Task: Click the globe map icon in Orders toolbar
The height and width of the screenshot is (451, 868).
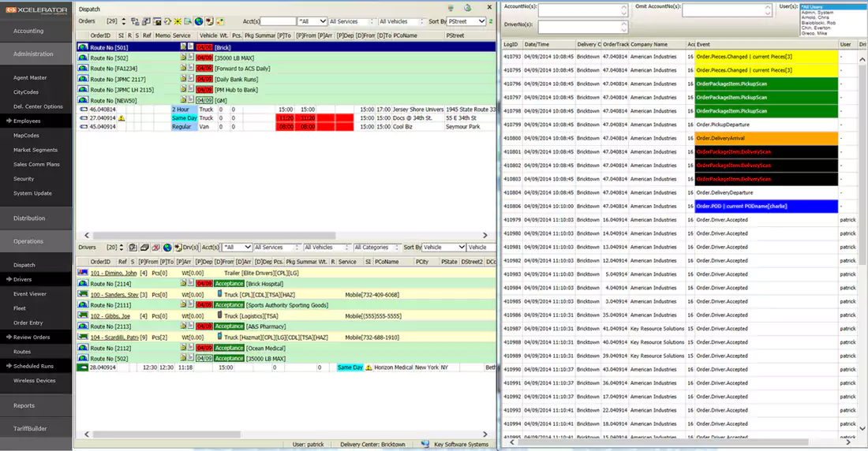Action: click(199, 21)
